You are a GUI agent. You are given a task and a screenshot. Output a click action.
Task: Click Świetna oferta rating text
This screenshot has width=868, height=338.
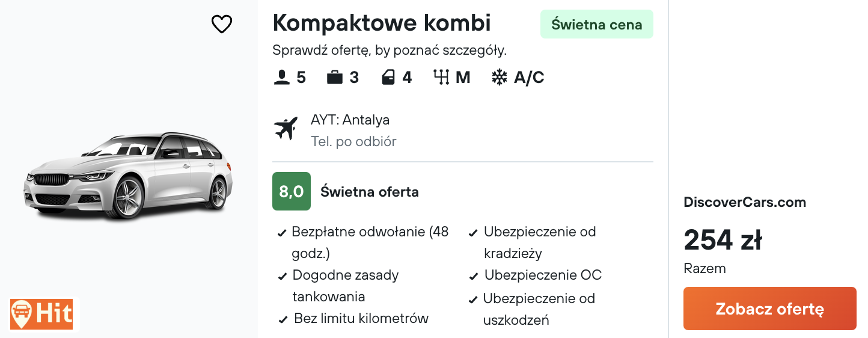(370, 192)
